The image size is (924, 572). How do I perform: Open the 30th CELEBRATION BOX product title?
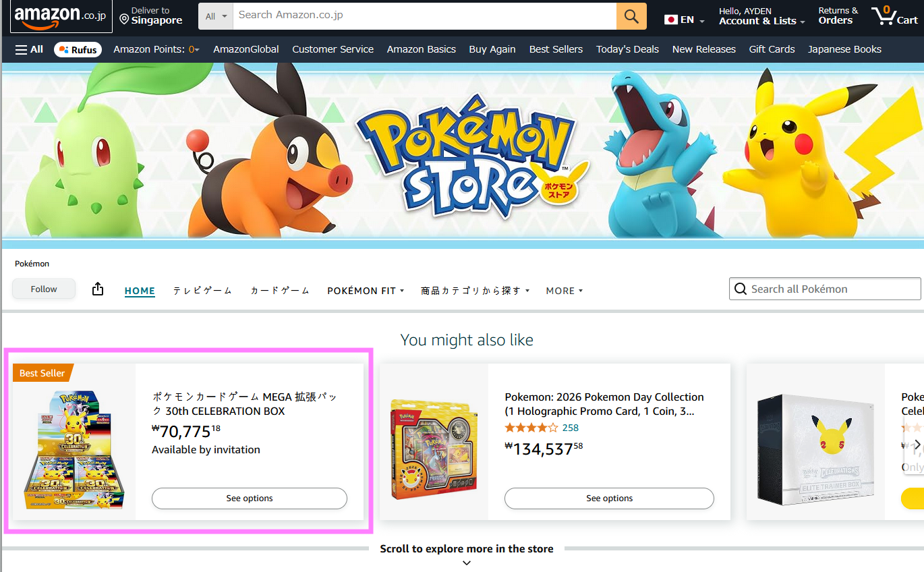coord(245,404)
